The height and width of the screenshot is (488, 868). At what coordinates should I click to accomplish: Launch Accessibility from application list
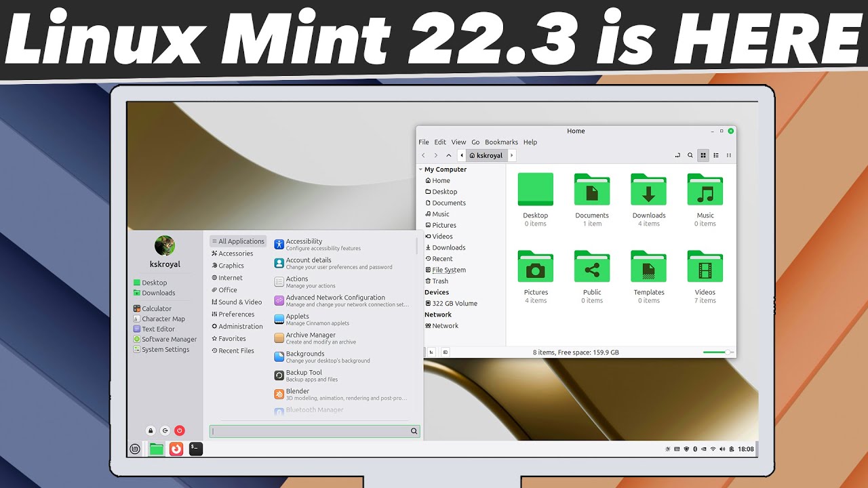point(342,245)
